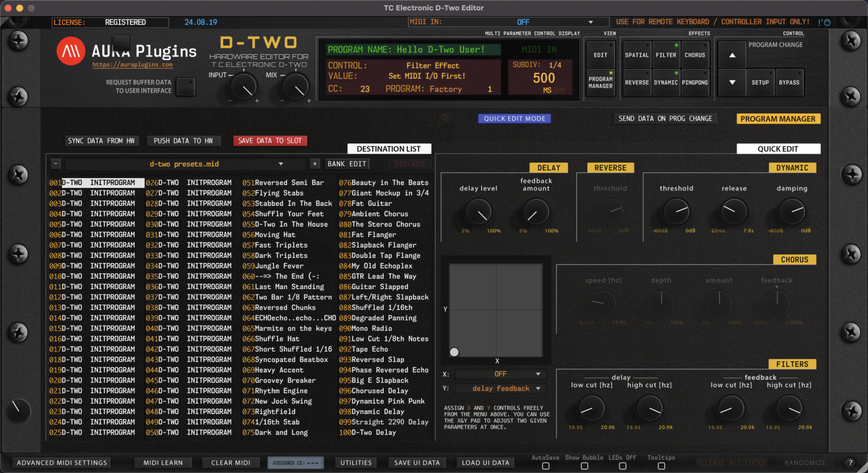The image size is (868, 473).
Task: Open the EDIT view
Action: pyautogui.click(x=600, y=55)
